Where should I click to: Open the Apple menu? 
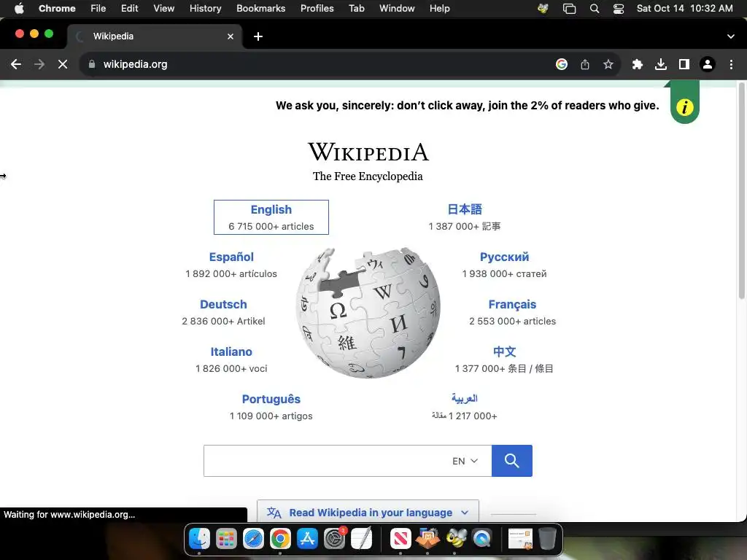click(x=19, y=8)
